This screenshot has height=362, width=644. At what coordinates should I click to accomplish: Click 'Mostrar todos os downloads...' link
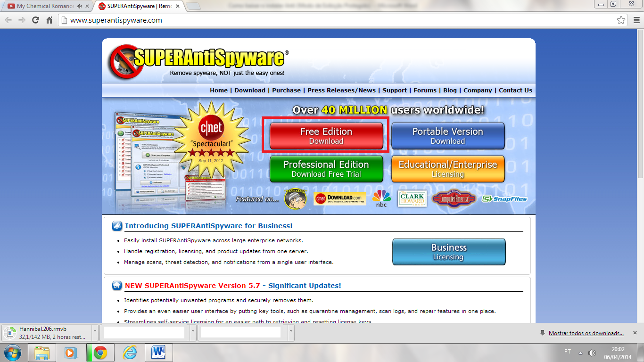click(x=586, y=333)
